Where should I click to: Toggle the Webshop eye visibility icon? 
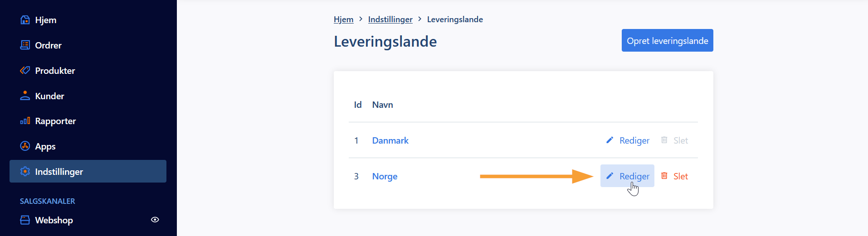click(155, 220)
